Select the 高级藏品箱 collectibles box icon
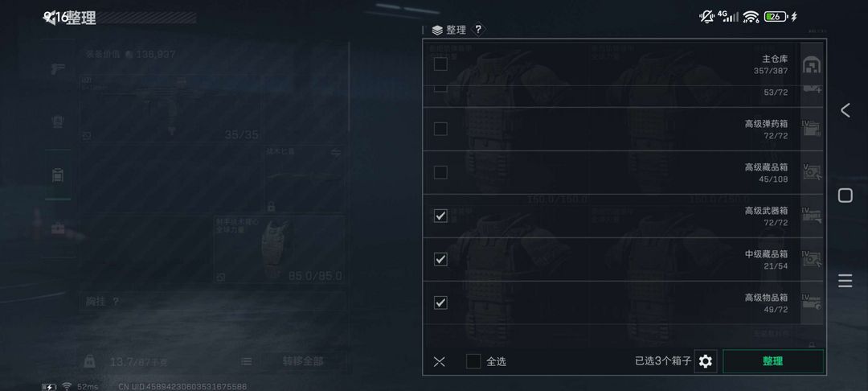This screenshot has height=391, width=868. (x=811, y=172)
